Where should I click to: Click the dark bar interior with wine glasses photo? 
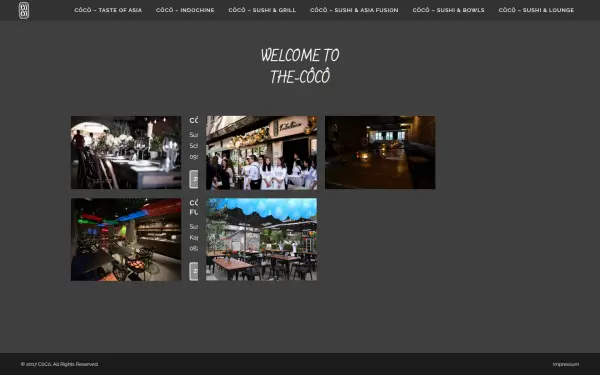point(126,153)
